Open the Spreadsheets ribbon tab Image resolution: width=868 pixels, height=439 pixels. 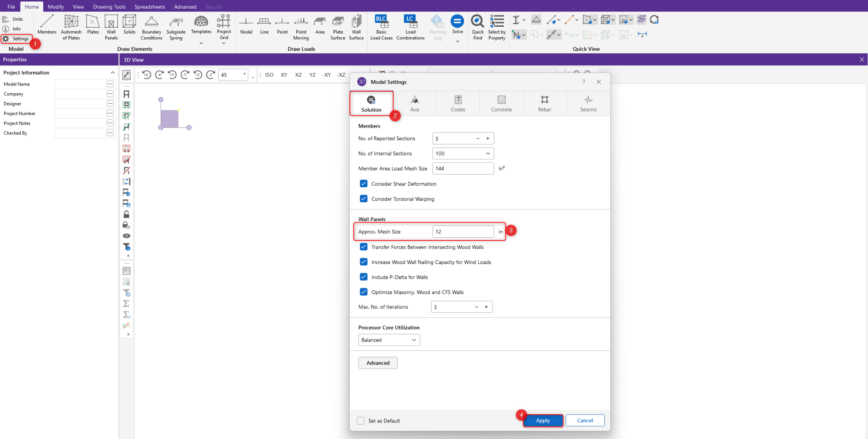150,7
